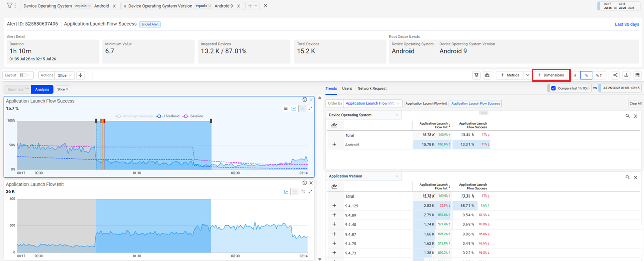Remove the Android 9 version filter
The height and width of the screenshot is (261, 644).
(239, 6)
